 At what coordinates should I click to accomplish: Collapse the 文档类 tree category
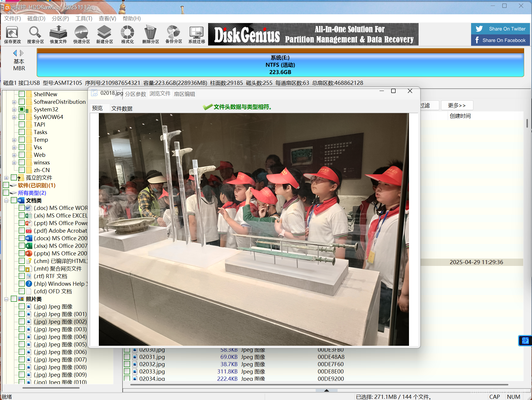pyautogui.click(x=6, y=201)
